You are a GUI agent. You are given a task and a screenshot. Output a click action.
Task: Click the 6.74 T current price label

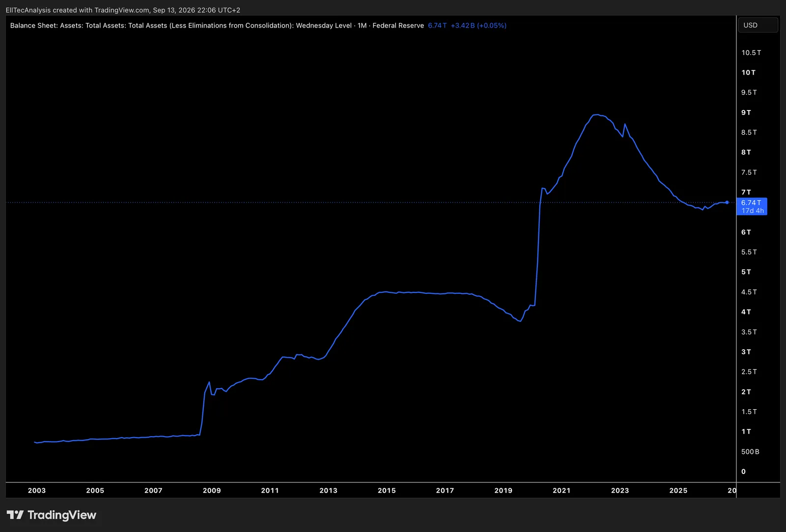[x=752, y=206]
